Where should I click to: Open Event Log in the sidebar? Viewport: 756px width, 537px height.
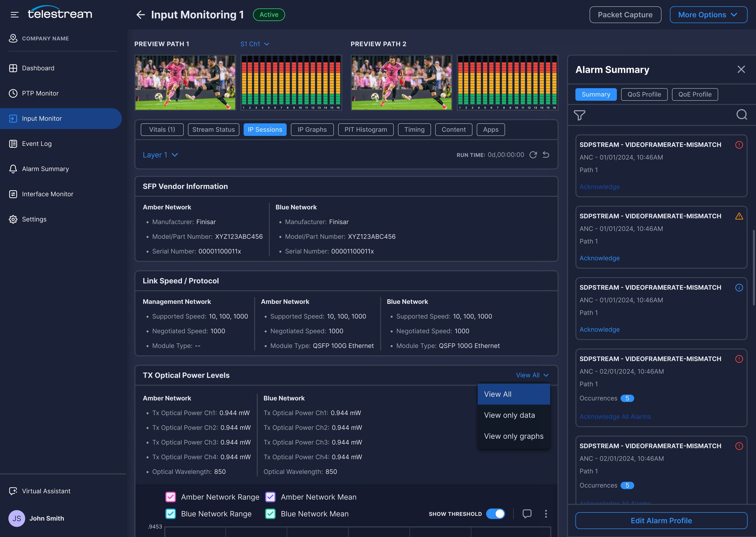coord(37,144)
